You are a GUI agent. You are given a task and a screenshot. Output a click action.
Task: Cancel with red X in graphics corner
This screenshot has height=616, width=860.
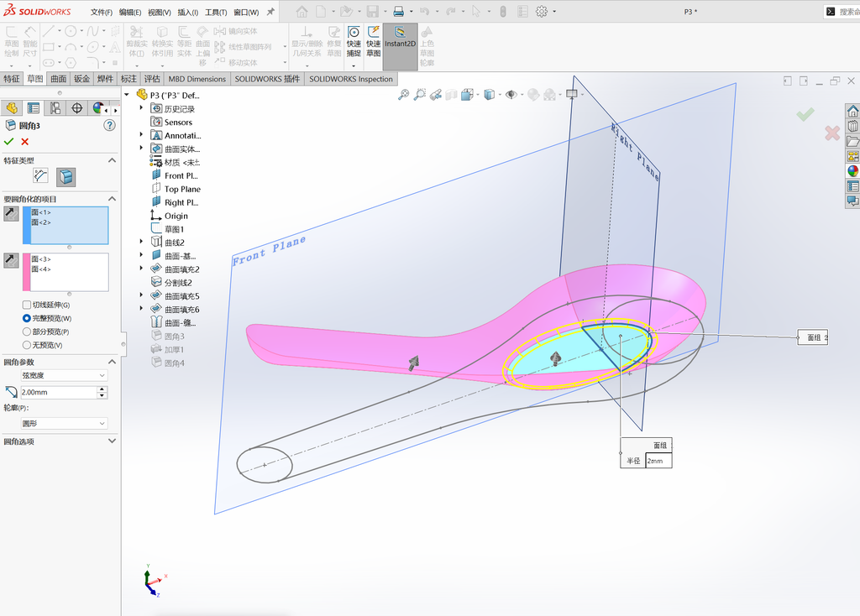[x=832, y=133]
